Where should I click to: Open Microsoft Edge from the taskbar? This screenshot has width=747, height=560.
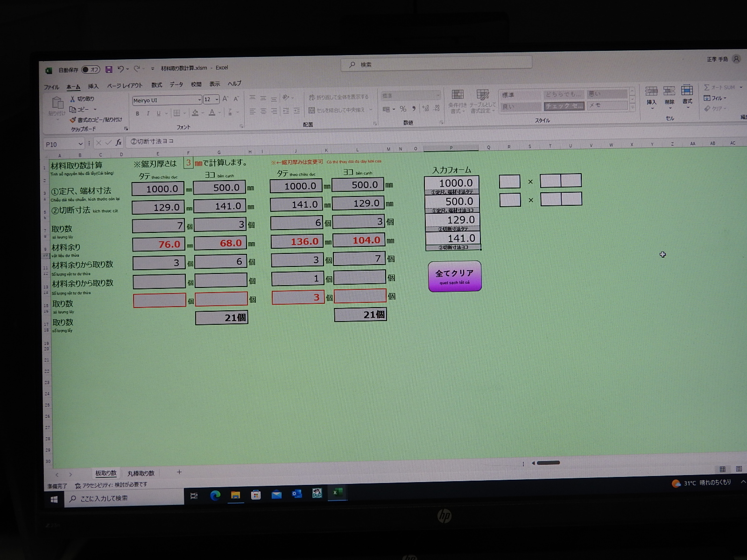pyautogui.click(x=215, y=496)
